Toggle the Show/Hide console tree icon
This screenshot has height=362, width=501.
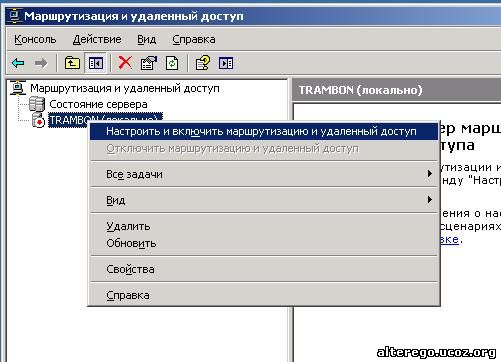pyautogui.click(x=96, y=63)
